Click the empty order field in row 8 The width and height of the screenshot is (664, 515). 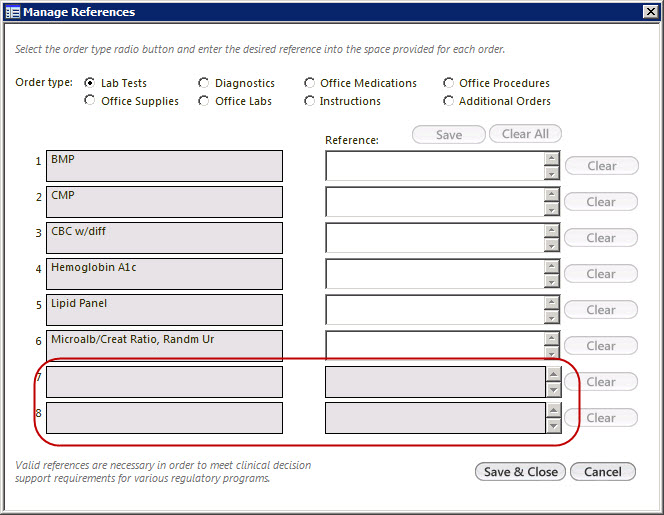164,418
